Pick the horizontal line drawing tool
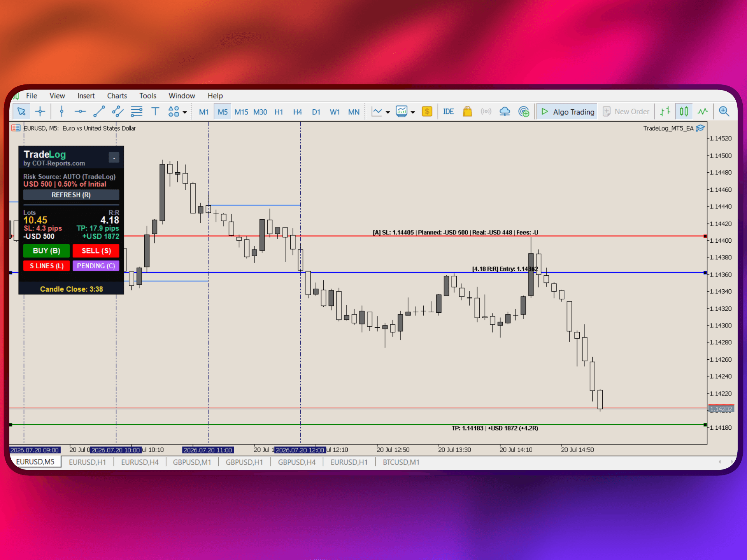The image size is (747, 560). coord(80,112)
